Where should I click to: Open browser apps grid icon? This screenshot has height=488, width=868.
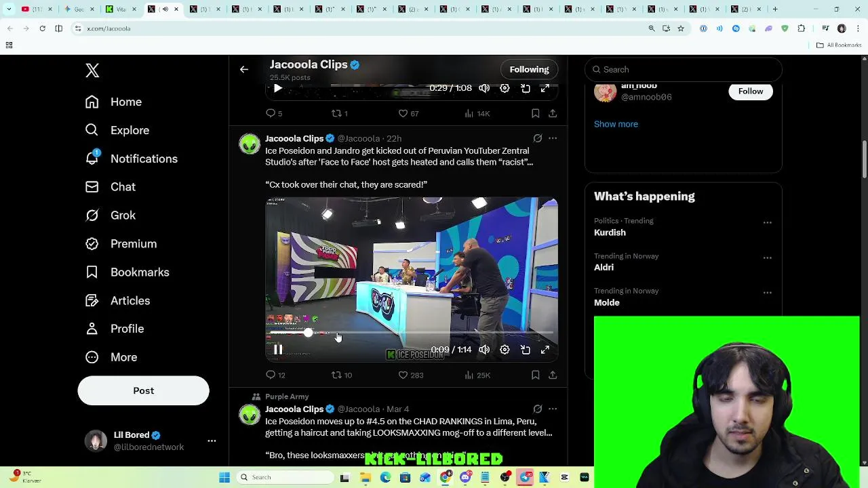(9, 45)
